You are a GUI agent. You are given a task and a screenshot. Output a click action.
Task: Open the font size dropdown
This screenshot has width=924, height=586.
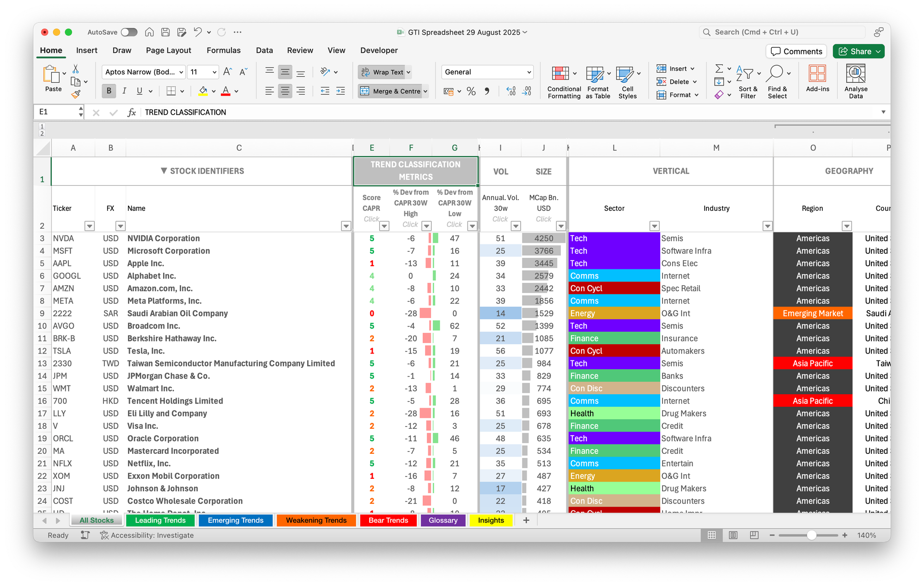[x=214, y=72]
